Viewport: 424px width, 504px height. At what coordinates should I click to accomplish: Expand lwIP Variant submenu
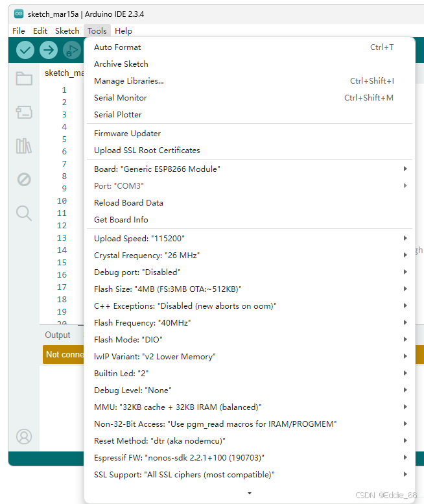click(250, 357)
